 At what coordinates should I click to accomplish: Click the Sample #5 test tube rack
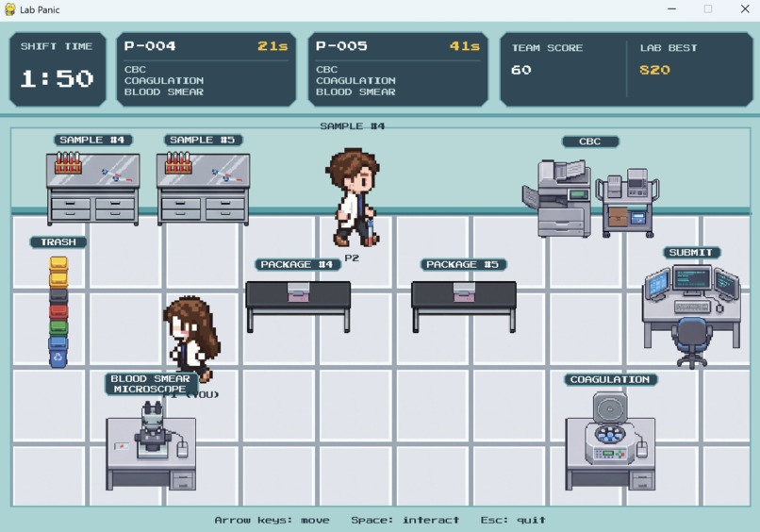(178, 162)
